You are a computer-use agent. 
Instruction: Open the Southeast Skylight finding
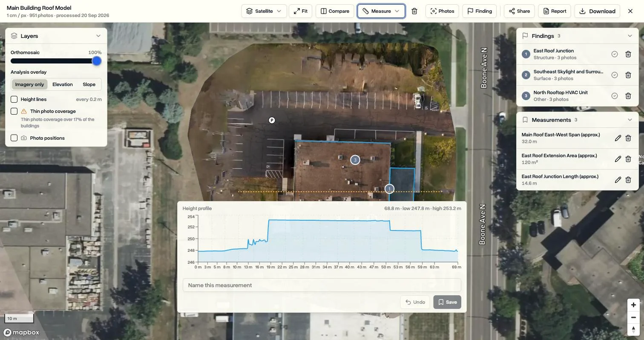[564, 75]
